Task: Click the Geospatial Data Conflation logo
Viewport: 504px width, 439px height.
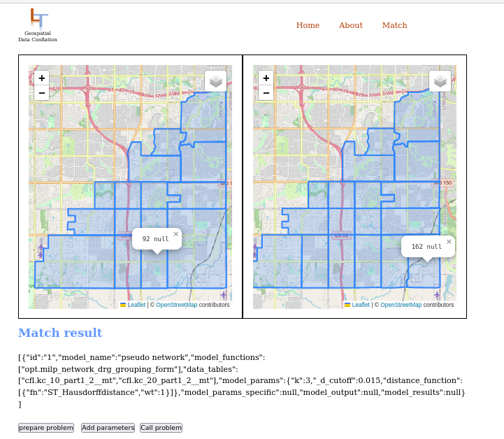Action: click(38, 25)
